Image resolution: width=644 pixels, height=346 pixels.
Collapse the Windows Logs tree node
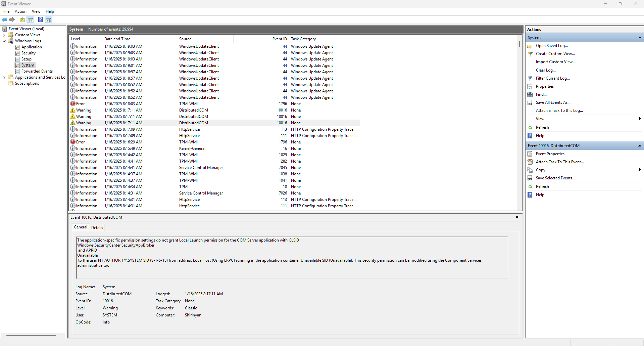(4, 41)
